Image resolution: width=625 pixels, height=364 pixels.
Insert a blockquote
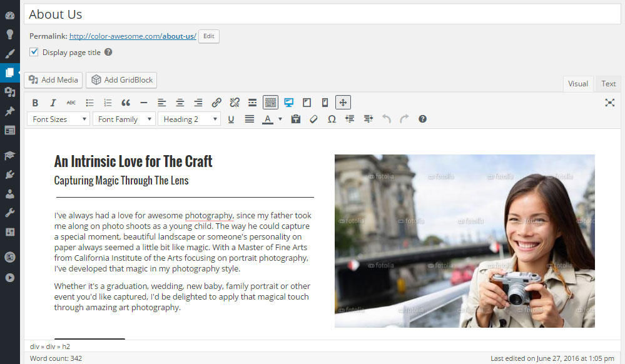pos(126,103)
